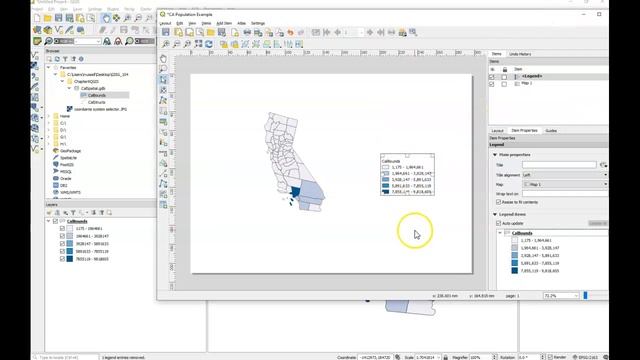Click the Zoom Full icon in layout toolbar

198,44
